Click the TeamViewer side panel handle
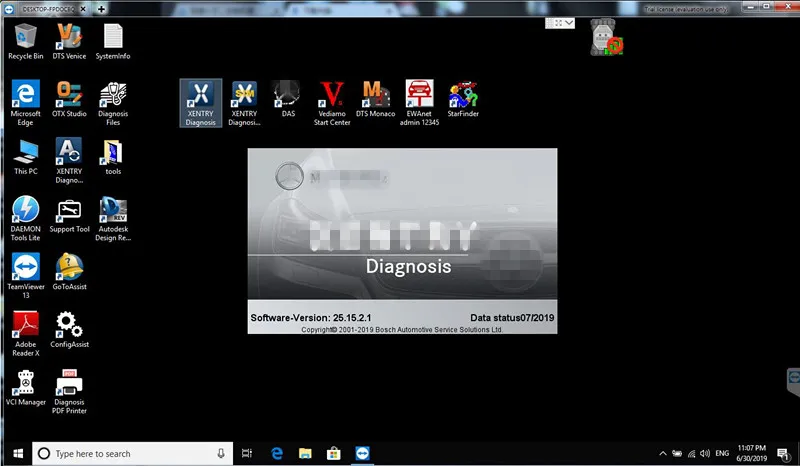This screenshot has width=800, height=466. pos(793,381)
